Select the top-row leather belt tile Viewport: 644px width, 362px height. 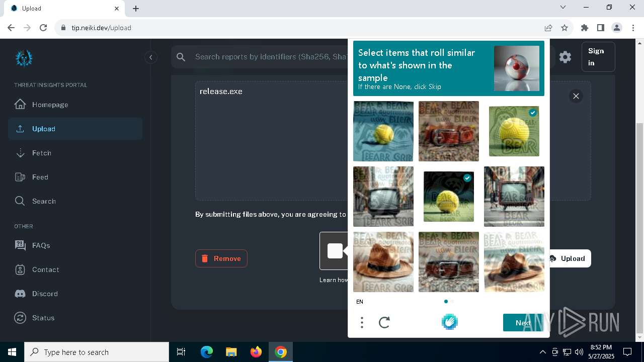click(x=449, y=131)
